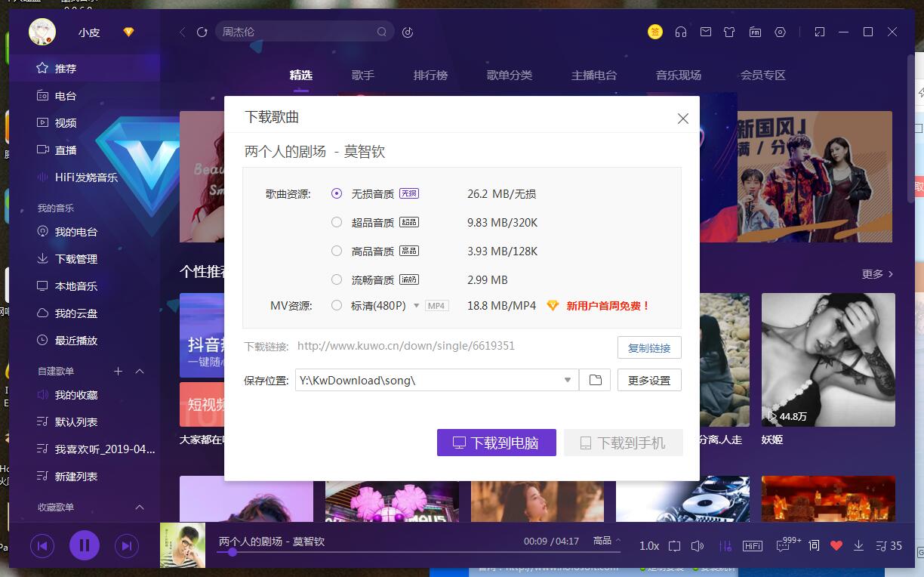Open the MV resolution dropdown arrow
The height and width of the screenshot is (577, 924).
416,306
